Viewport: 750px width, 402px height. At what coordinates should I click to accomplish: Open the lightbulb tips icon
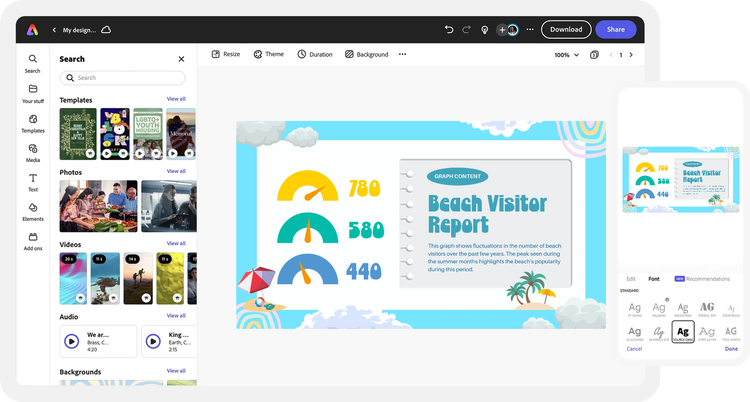click(485, 30)
